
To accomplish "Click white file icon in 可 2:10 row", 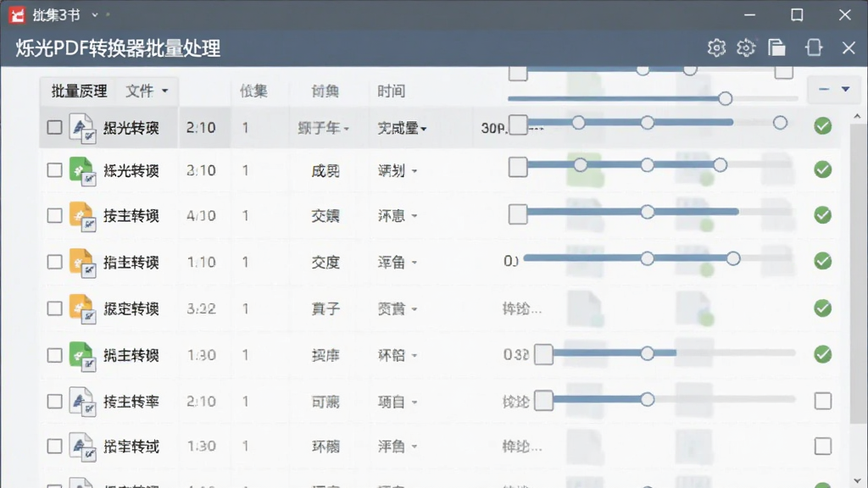I will (82, 401).
